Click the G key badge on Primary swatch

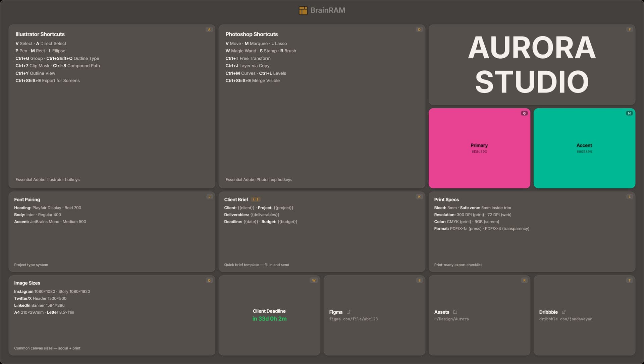(x=524, y=113)
